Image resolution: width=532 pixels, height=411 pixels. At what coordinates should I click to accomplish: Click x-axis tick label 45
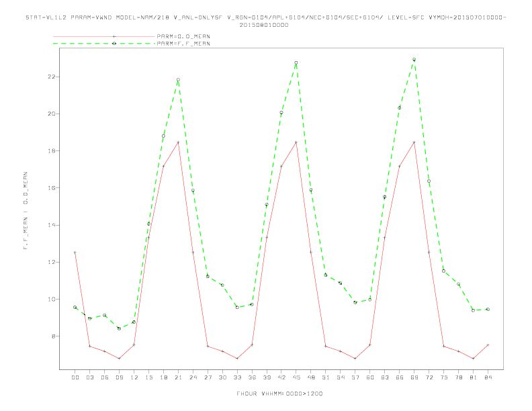(296, 377)
